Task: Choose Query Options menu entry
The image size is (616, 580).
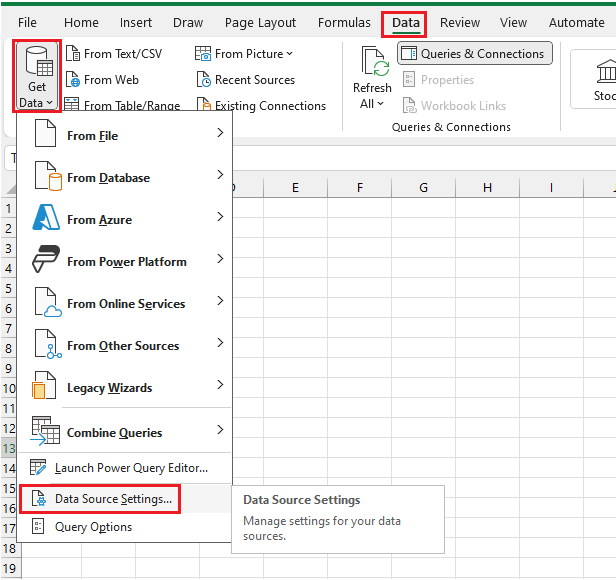Action: 125,527
